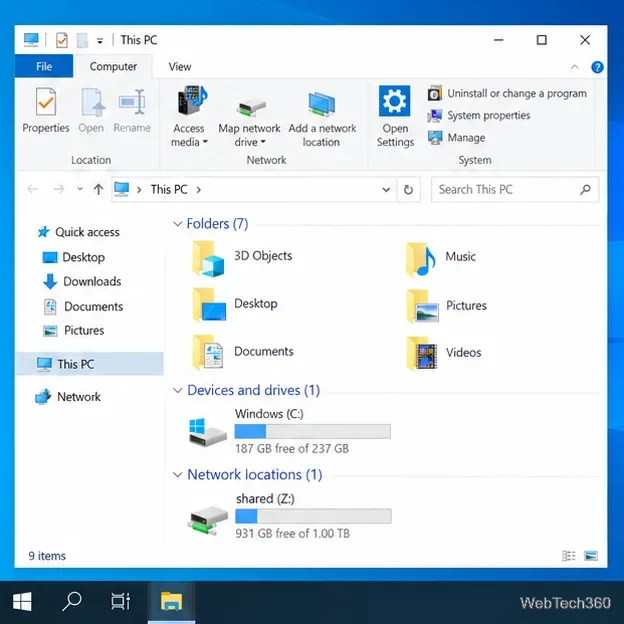624x624 pixels.
Task: Click the search magnifier icon
Action: point(585,189)
